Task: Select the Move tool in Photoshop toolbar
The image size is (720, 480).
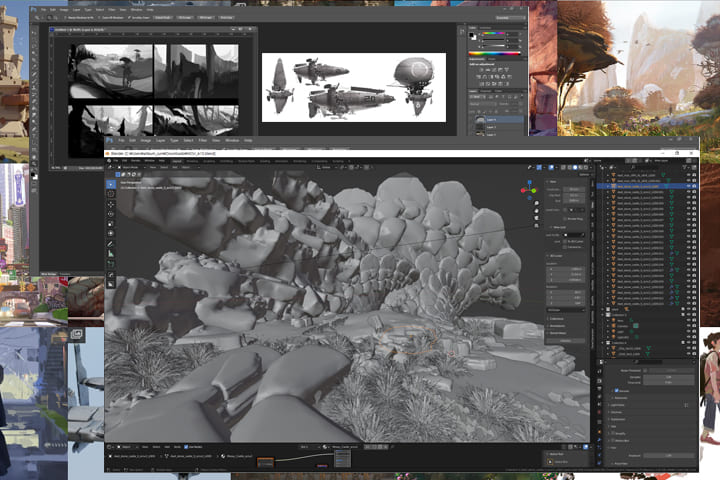Action: tap(35, 33)
